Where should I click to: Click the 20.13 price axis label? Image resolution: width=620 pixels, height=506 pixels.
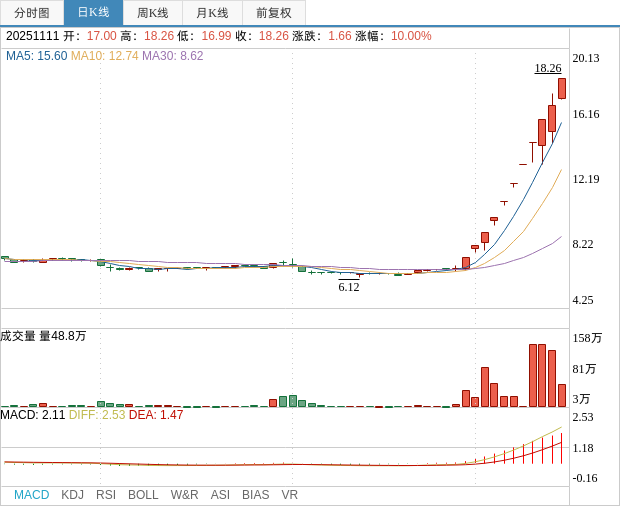pyautogui.click(x=586, y=58)
